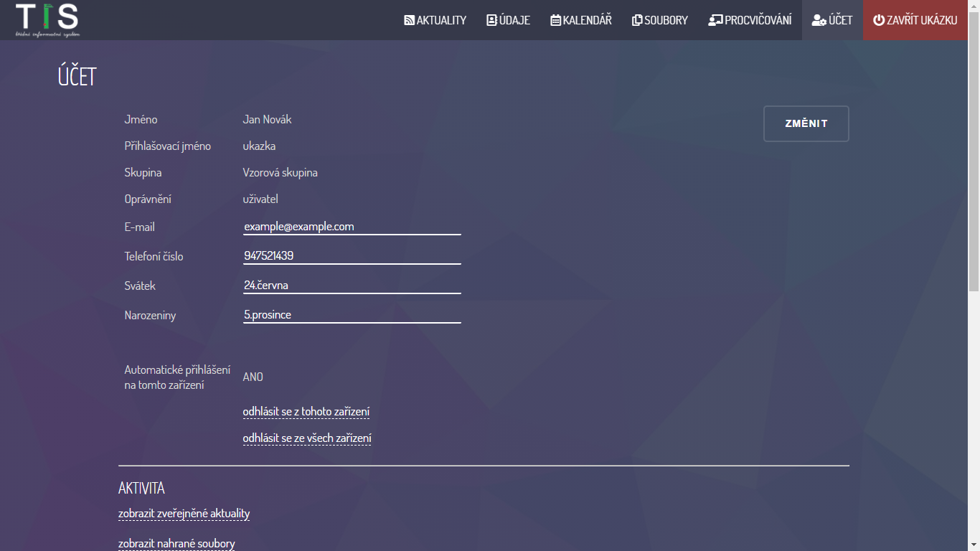Click the scrollbar track below the thumb
This screenshot has height=551, width=980.
click(974, 416)
